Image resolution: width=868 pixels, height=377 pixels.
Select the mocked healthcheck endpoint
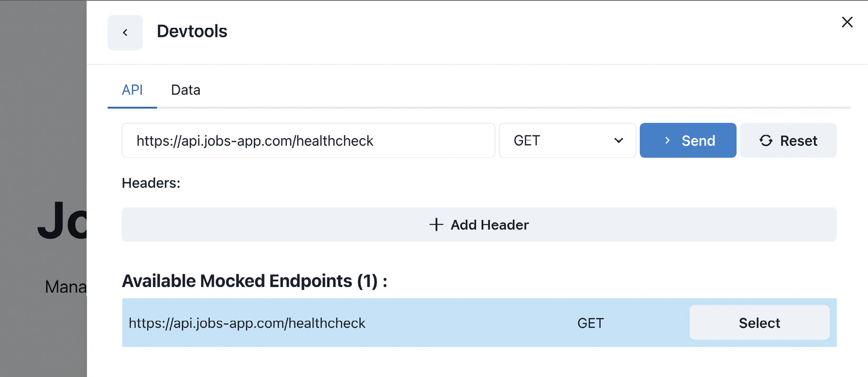759,322
